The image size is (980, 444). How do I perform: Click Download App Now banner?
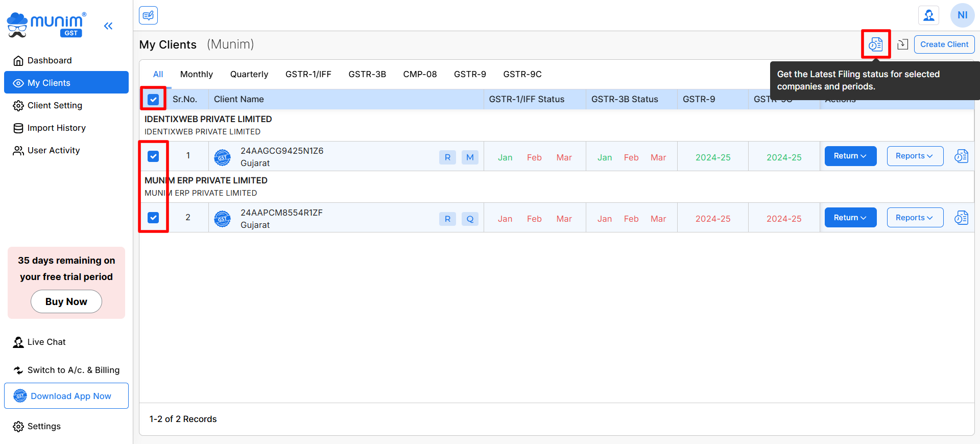66,396
